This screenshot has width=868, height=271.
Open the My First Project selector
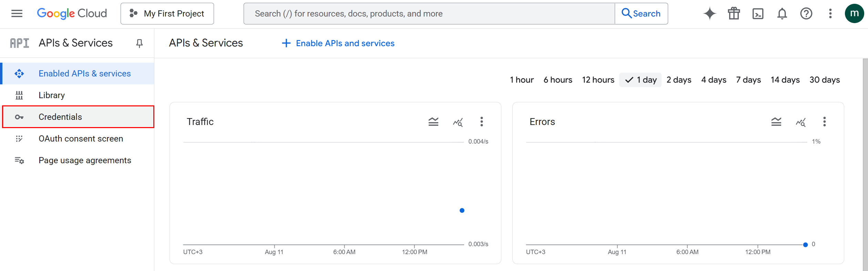167,13
